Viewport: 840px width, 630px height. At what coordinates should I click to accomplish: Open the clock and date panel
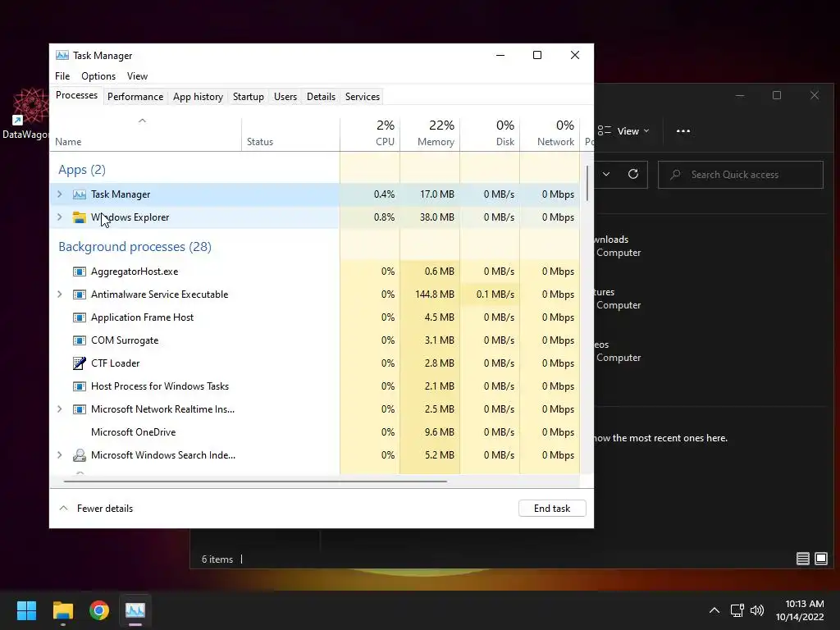pos(799,610)
